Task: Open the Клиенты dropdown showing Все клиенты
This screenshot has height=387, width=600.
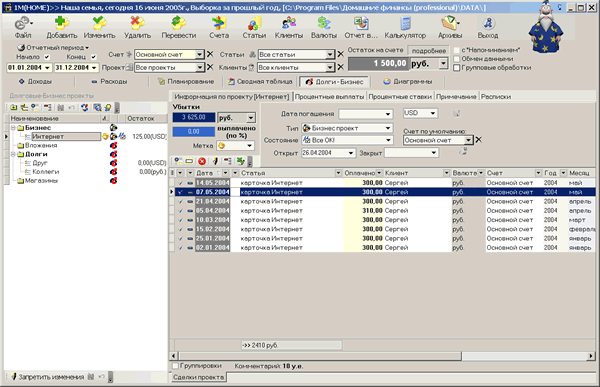Action: (330, 67)
